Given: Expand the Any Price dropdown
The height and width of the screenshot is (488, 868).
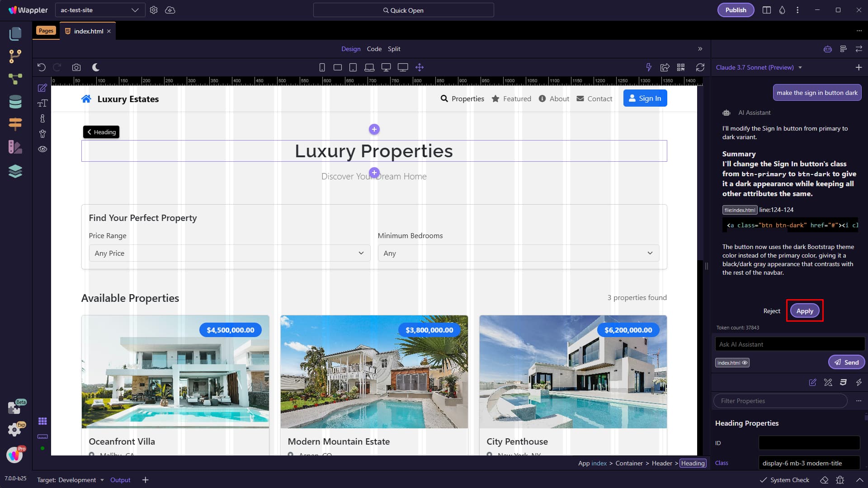Looking at the screenshot, I should (x=230, y=253).
